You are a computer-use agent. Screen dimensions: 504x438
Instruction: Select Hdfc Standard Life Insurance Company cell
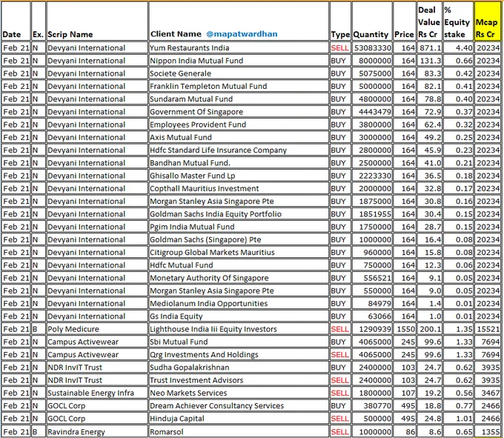pyautogui.click(x=239, y=150)
